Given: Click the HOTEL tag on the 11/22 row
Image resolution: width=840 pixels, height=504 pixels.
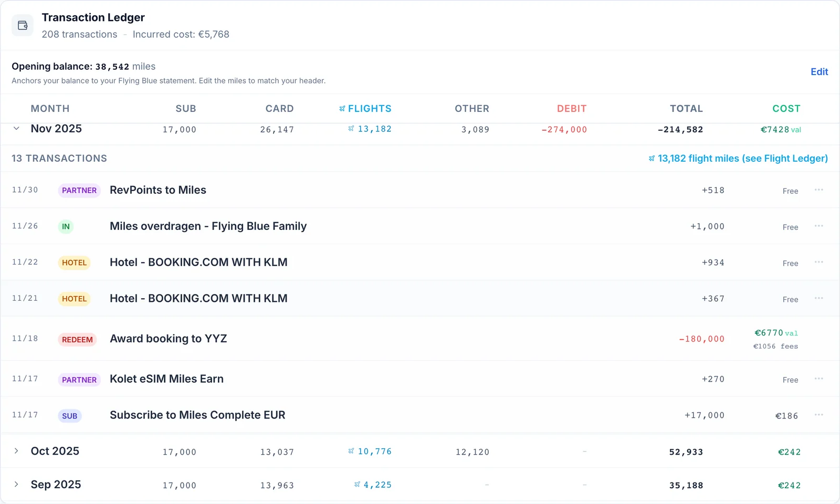Looking at the screenshot, I should pyautogui.click(x=74, y=263).
